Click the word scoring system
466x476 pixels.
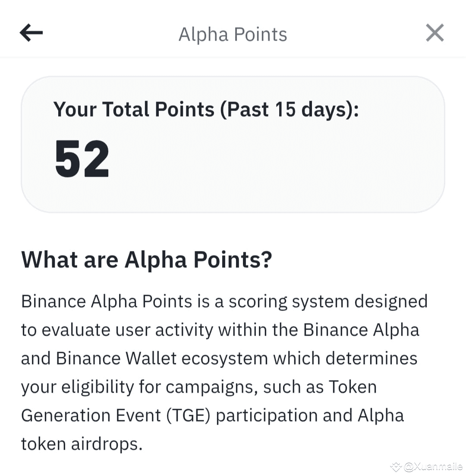tap(289, 302)
